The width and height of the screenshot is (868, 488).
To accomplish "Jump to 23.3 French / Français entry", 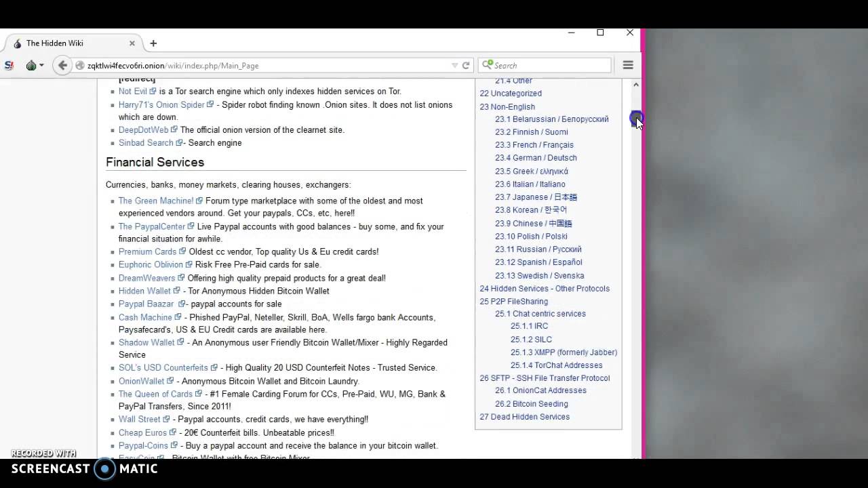I will tap(534, 145).
